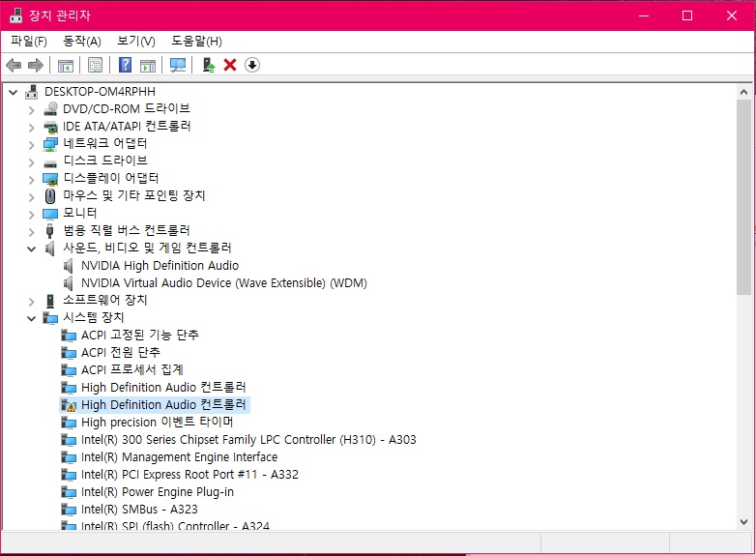Select ACPI 고정된 기능 단추 entry

pos(140,335)
